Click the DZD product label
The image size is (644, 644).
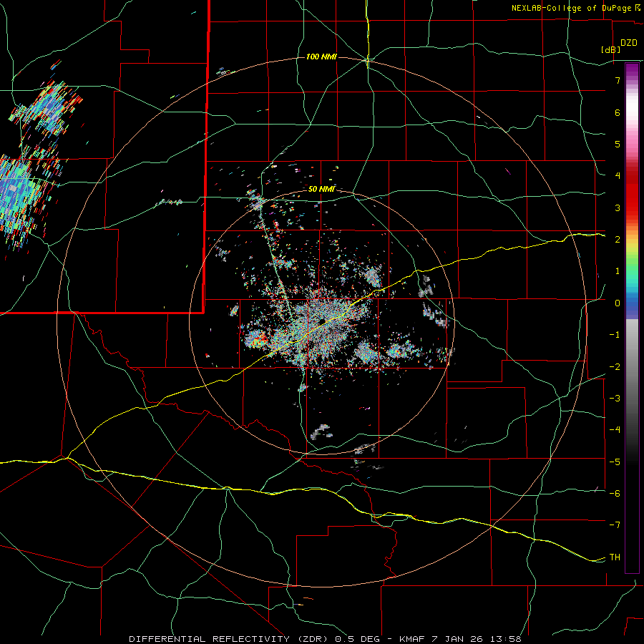coord(629,43)
